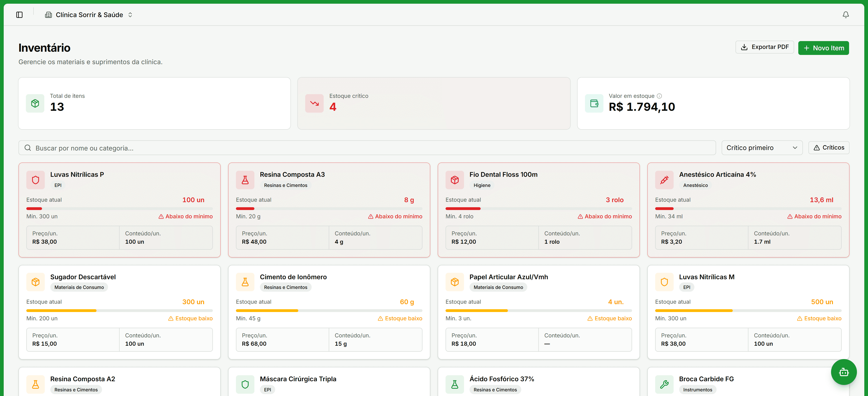Click the Luvas Nitrílicas M stock progress bar

pos(748,310)
